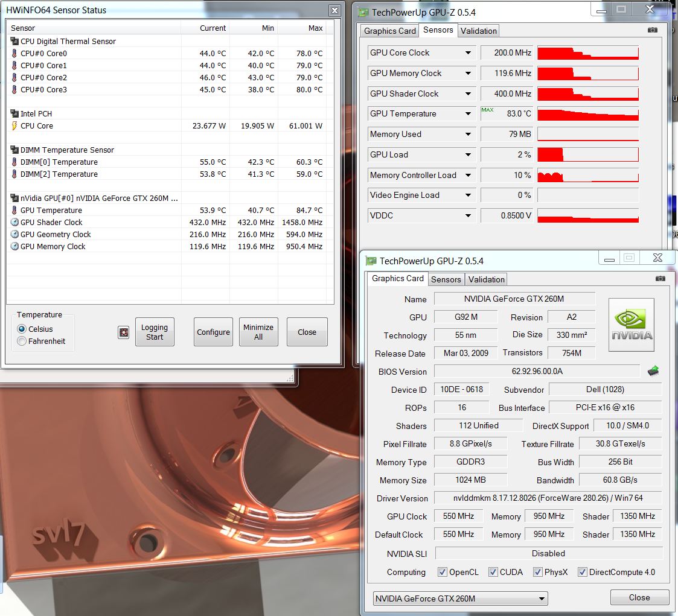Click GPU-Z app icon in Graphics Card window title
This screenshot has width=678, height=616.
[371, 261]
